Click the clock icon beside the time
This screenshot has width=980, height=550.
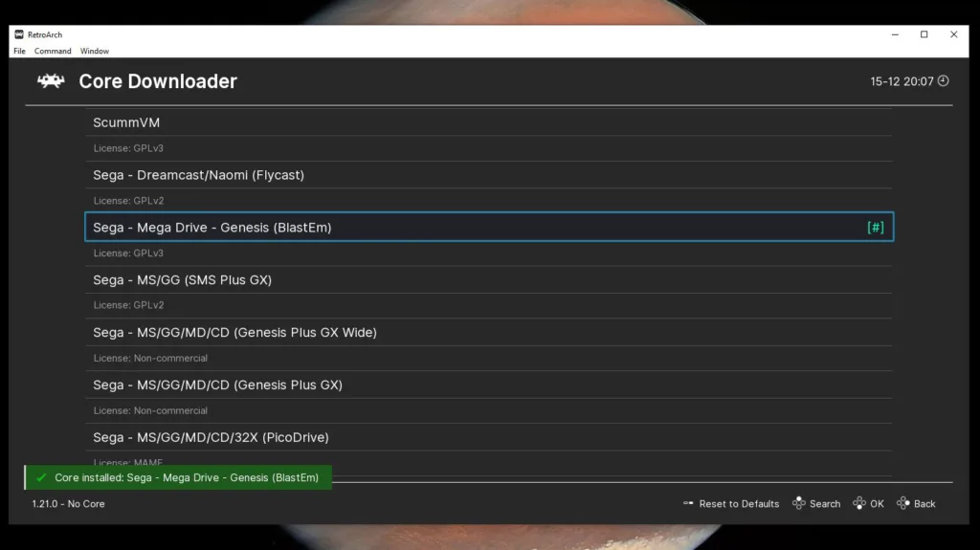pos(943,80)
